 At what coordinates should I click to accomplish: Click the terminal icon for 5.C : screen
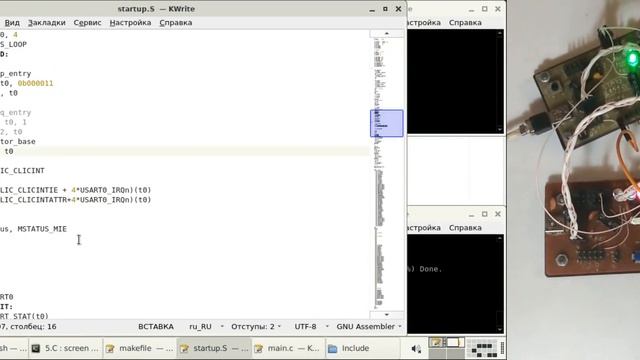click(36, 348)
